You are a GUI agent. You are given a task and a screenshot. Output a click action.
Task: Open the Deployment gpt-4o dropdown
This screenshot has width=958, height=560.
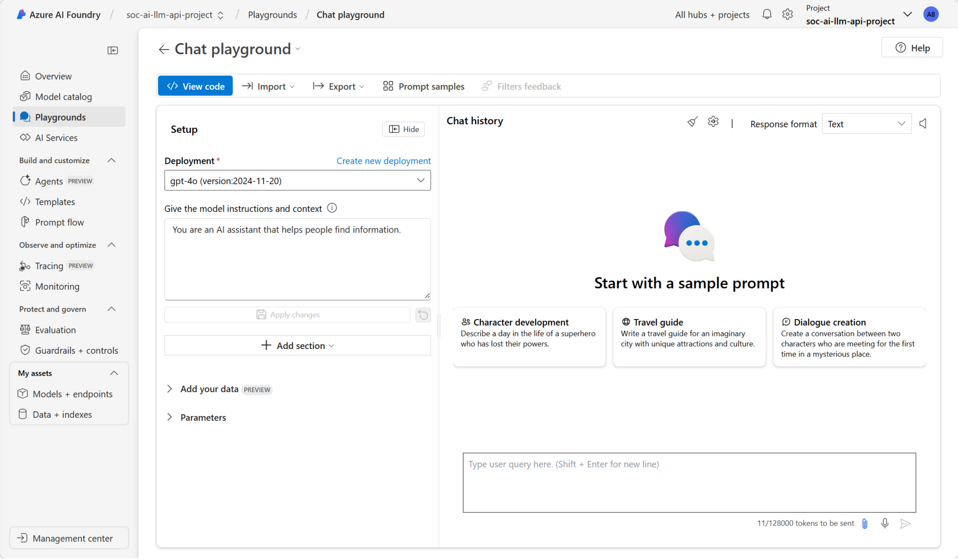click(x=298, y=181)
